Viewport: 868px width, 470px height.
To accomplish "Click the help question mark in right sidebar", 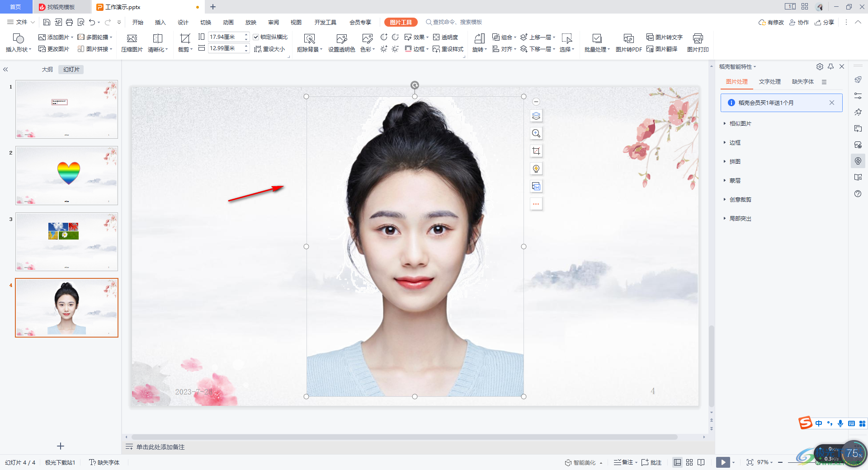I will coord(858,194).
